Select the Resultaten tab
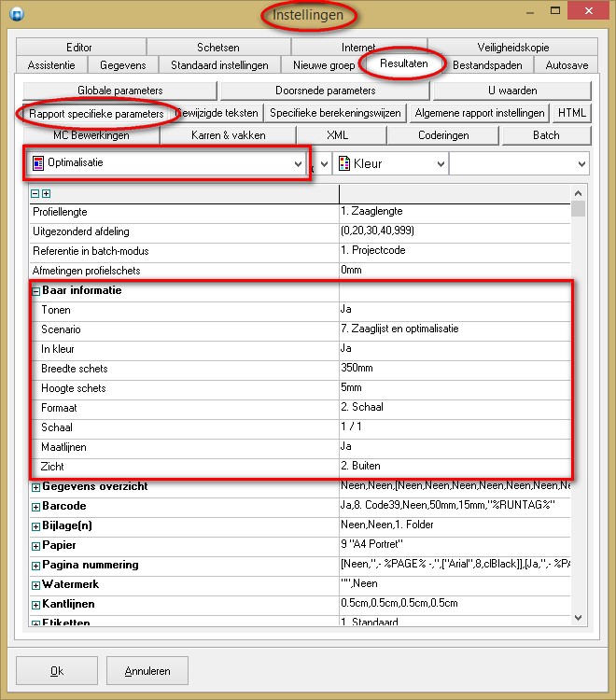Screen dimensions: 616x700 tap(404, 63)
